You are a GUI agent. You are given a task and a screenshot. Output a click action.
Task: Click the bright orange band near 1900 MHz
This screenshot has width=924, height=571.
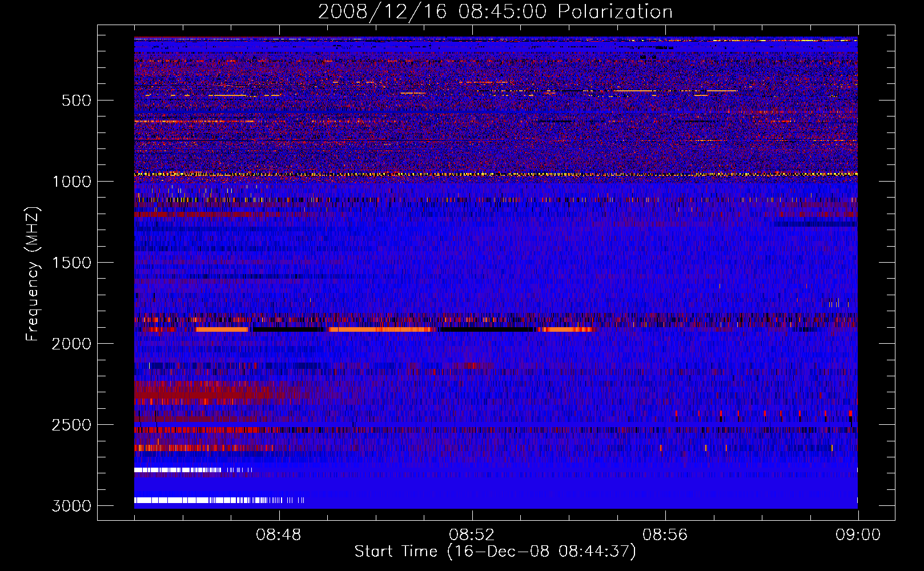click(x=382, y=329)
